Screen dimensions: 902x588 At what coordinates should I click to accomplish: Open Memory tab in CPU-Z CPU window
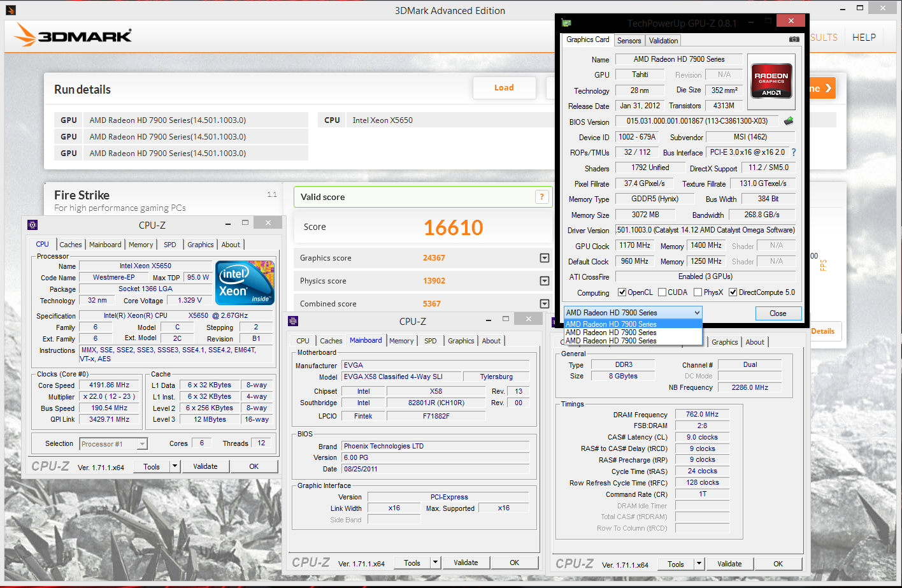(x=141, y=245)
